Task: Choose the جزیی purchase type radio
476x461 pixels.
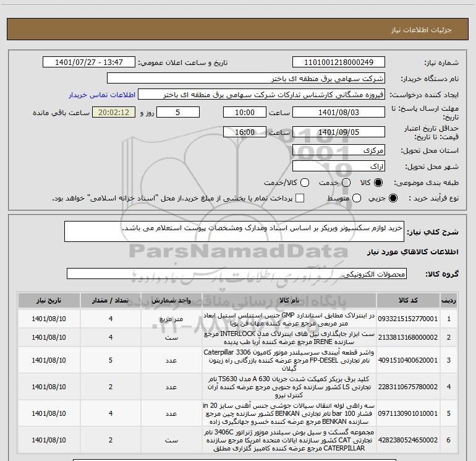Action: click(x=393, y=198)
